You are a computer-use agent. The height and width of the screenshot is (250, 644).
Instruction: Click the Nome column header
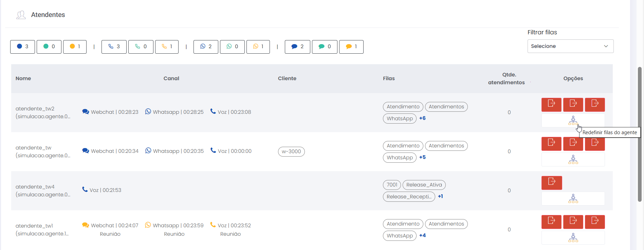[x=23, y=78]
